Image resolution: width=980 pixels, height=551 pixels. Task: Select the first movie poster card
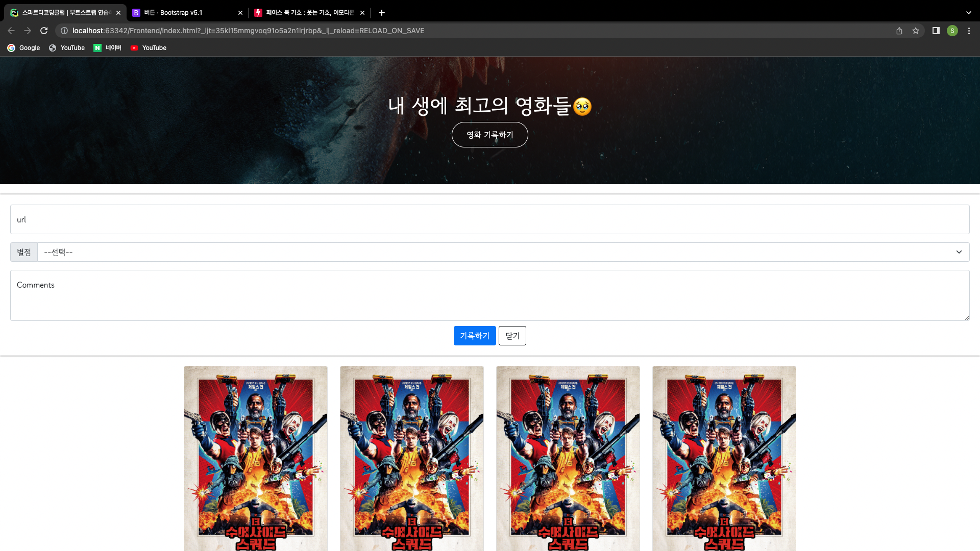pos(256,458)
